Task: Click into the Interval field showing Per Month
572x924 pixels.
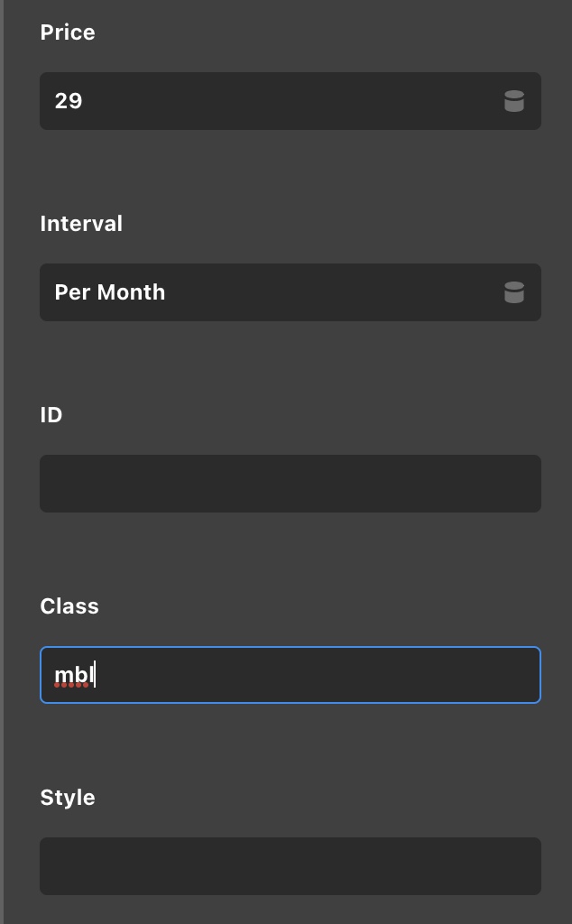Action: coord(291,292)
